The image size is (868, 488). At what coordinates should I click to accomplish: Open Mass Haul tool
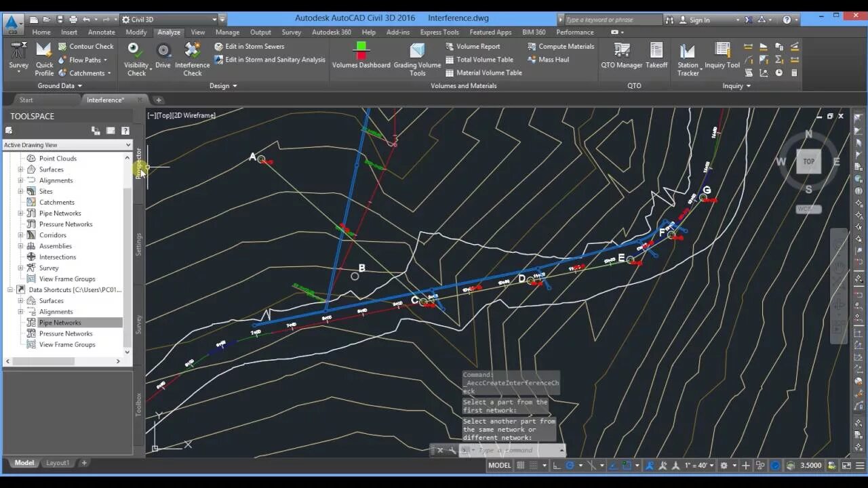548,60
